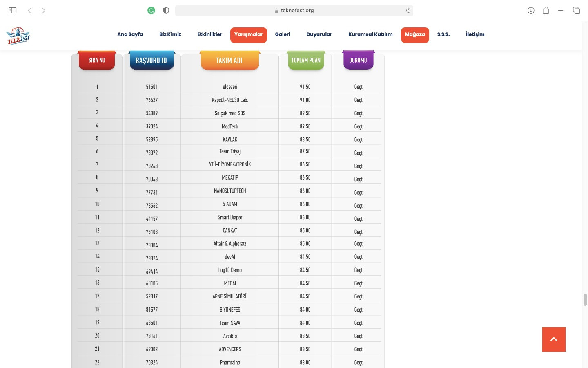Select team name Altair & Alpheratz

[x=230, y=244]
